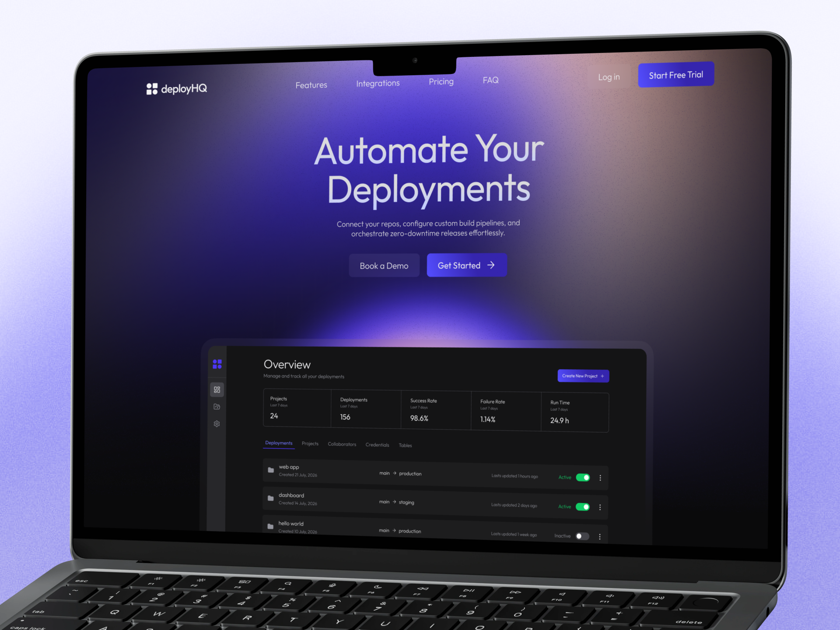
Task: Open the folder icon in sidebar
Action: point(217,407)
